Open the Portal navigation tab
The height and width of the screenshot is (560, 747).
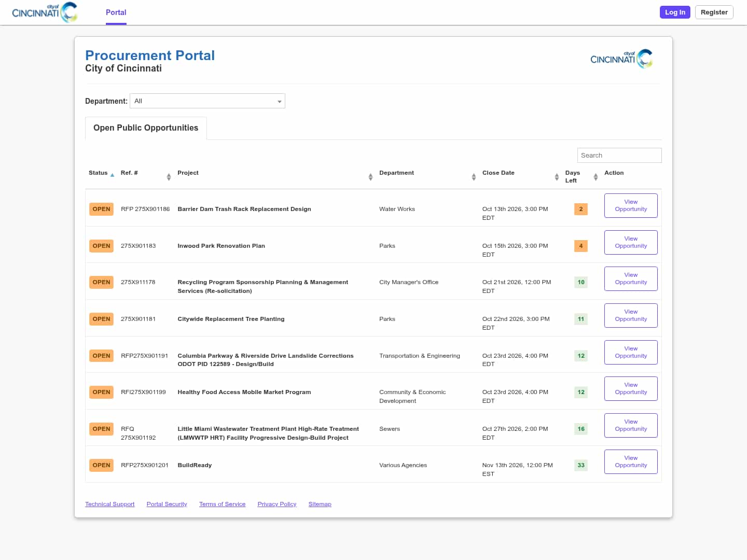pos(116,12)
